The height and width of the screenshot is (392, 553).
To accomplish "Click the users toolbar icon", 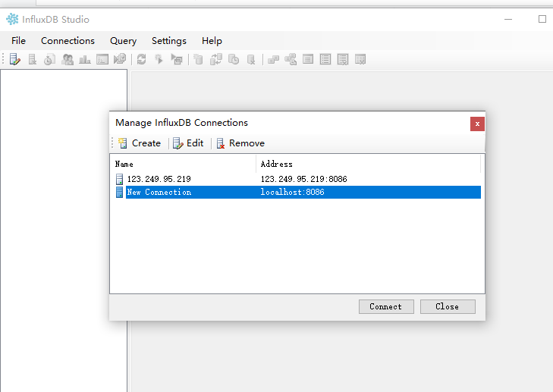I will pyautogui.click(x=68, y=59).
